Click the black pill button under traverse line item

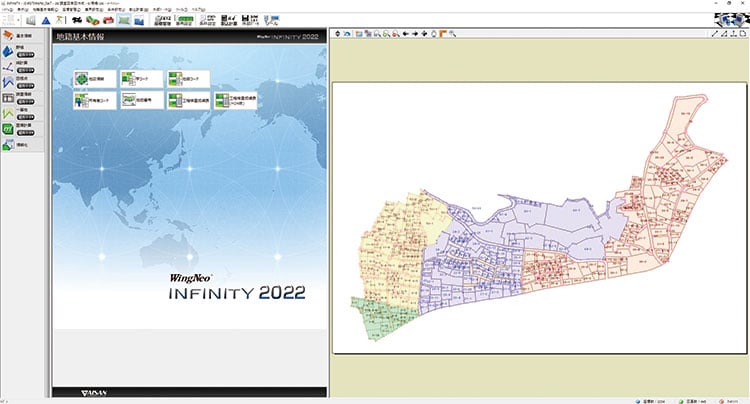[26, 70]
